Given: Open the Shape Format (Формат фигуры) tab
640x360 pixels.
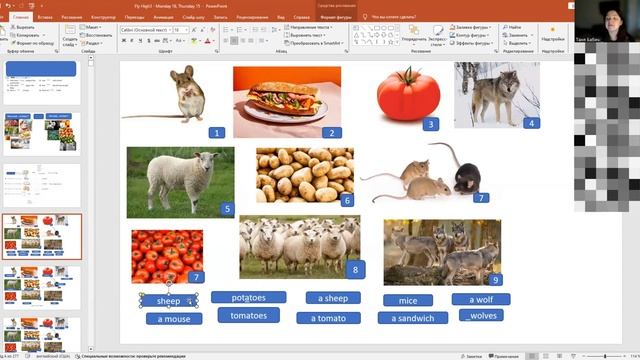Looking at the screenshot, I should (x=336, y=17).
